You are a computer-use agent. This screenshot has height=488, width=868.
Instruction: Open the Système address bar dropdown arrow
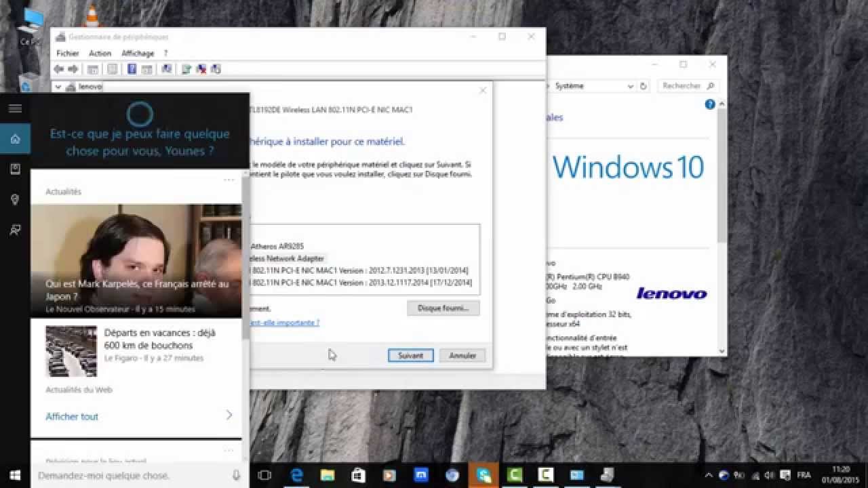631,86
